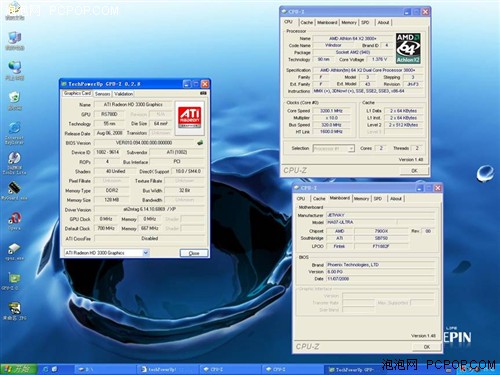Click the GPU-Z title bar icon
This screenshot has height=375, width=500.
(x=64, y=84)
